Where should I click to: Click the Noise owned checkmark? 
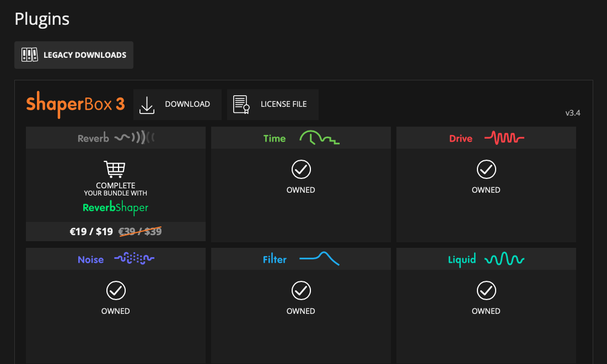[x=116, y=291]
